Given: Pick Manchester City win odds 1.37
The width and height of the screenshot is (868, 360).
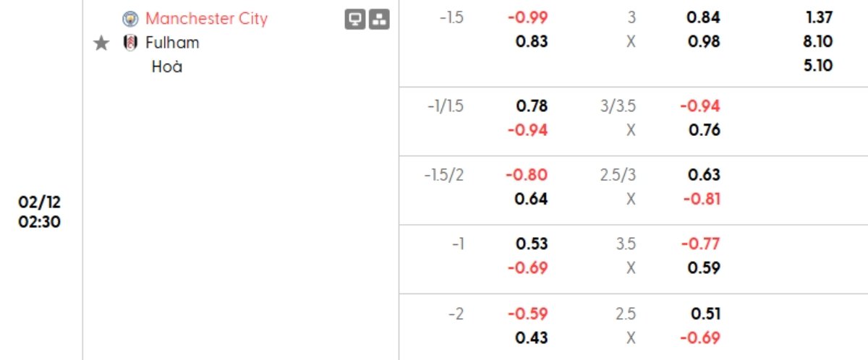Looking at the screenshot, I should pos(818,17).
